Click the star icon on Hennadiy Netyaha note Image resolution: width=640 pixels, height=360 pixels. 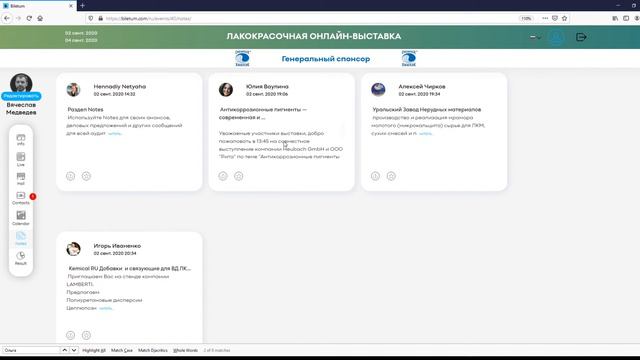pos(86,176)
